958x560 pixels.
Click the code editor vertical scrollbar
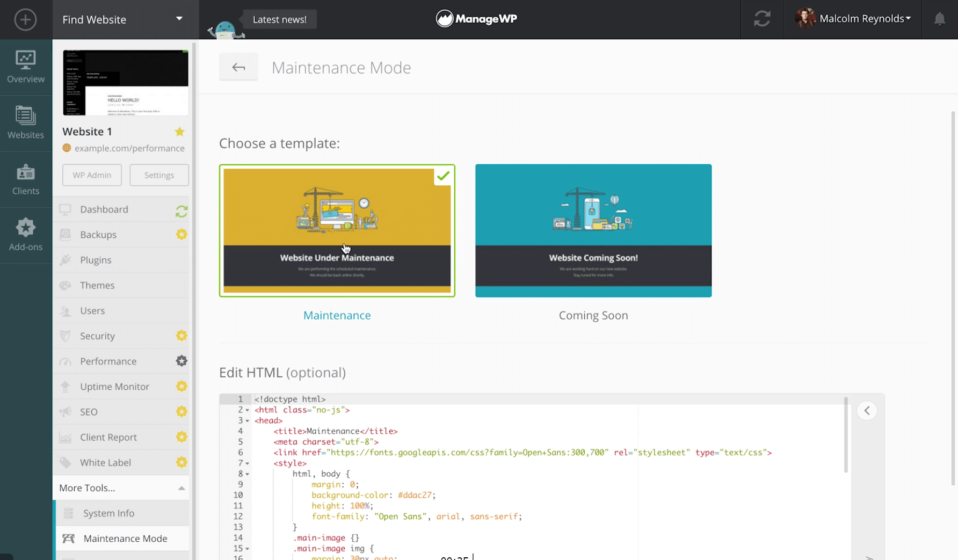point(846,435)
